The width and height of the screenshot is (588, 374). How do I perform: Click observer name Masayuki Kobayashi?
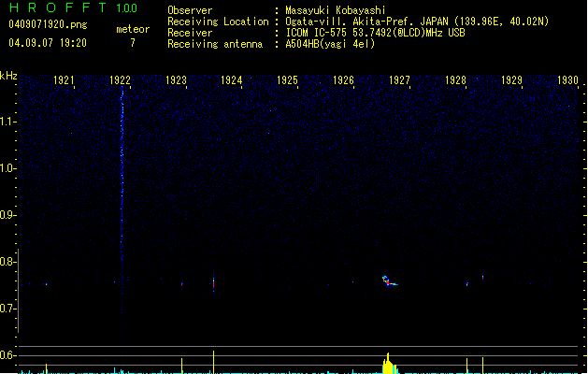tap(336, 10)
